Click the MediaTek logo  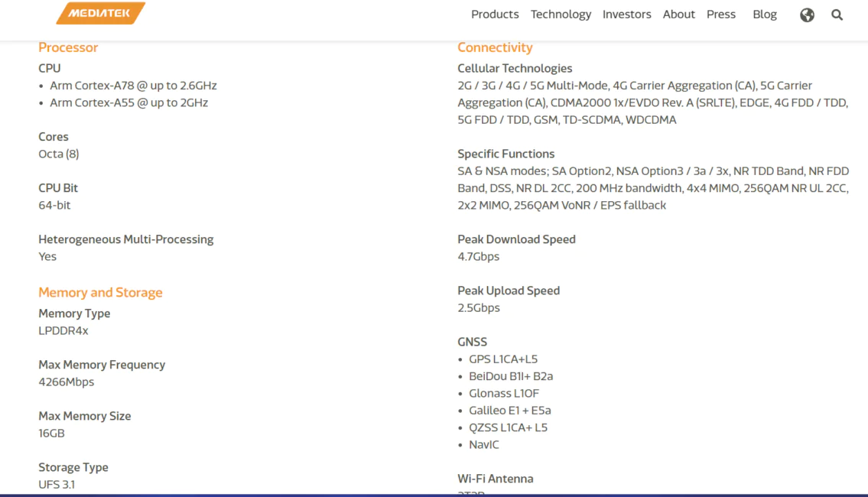point(101,13)
